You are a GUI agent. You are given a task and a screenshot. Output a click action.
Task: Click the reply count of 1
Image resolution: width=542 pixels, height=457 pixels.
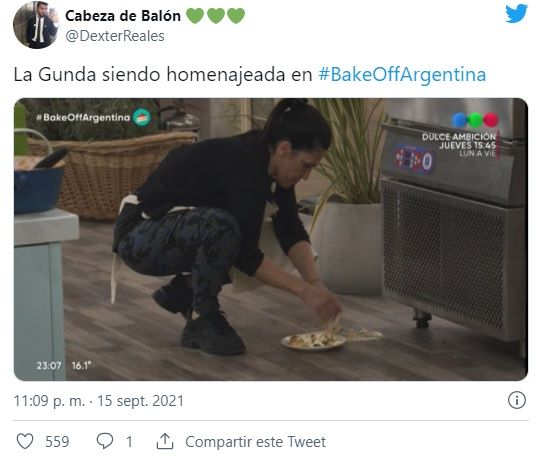pos(129,442)
